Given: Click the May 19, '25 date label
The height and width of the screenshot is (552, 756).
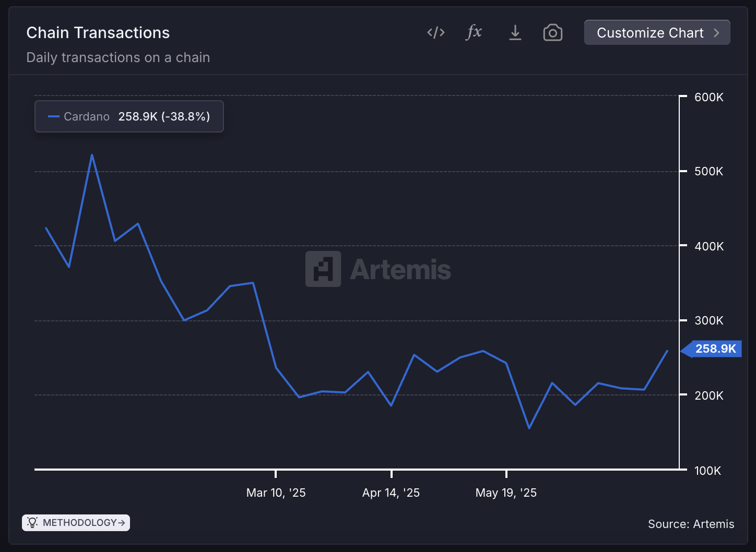Looking at the screenshot, I should pyautogui.click(x=506, y=493).
